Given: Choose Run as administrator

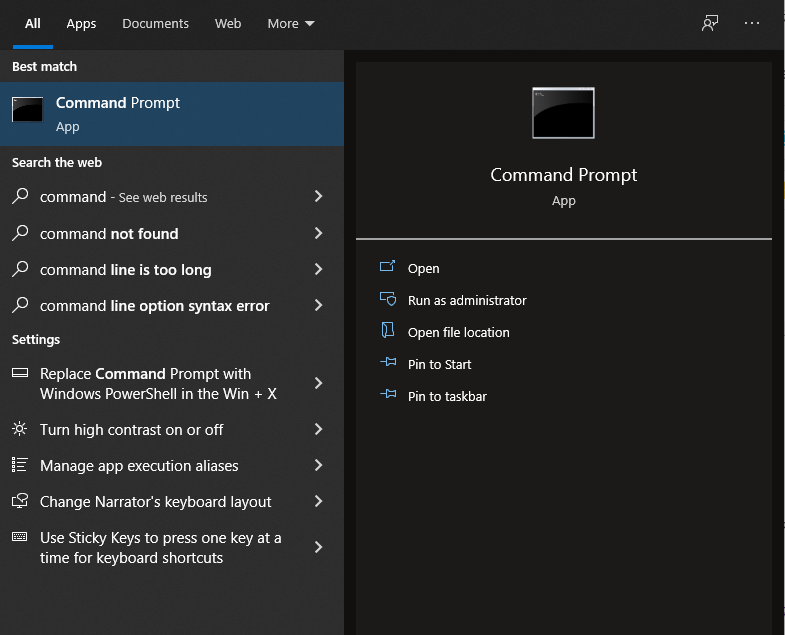Looking at the screenshot, I should coord(467,300).
